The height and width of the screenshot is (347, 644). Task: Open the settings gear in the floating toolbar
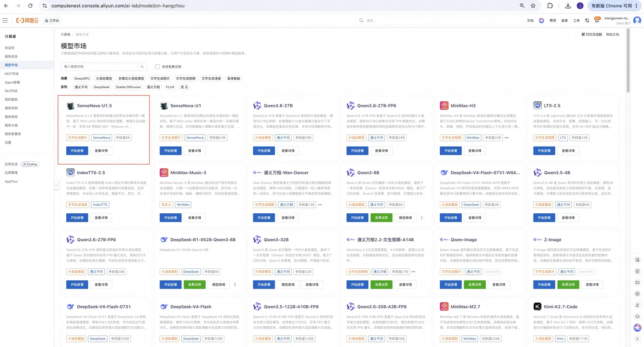[637, 294]
